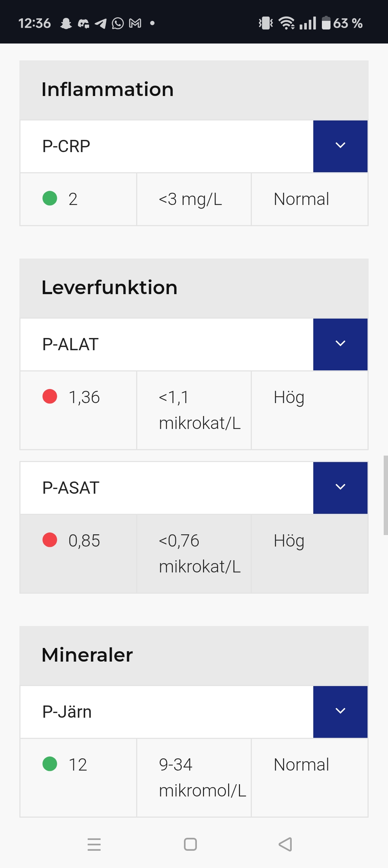Tap the WhatsApp notification icon
This screenshot has height=868, width=388.
click(x=118, y=23)
